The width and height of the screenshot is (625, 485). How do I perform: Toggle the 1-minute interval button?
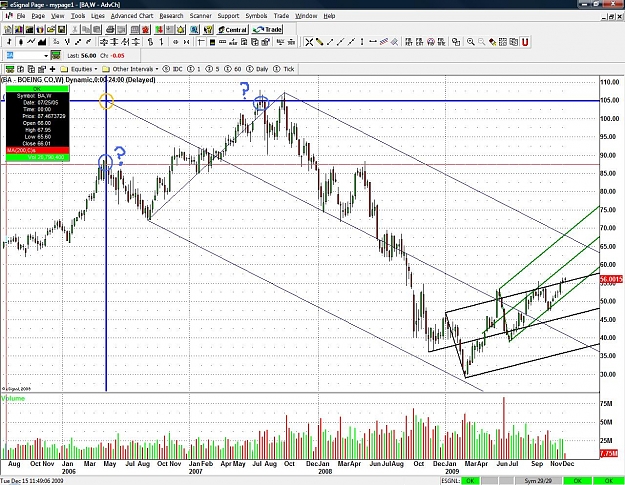click(194, 69)
